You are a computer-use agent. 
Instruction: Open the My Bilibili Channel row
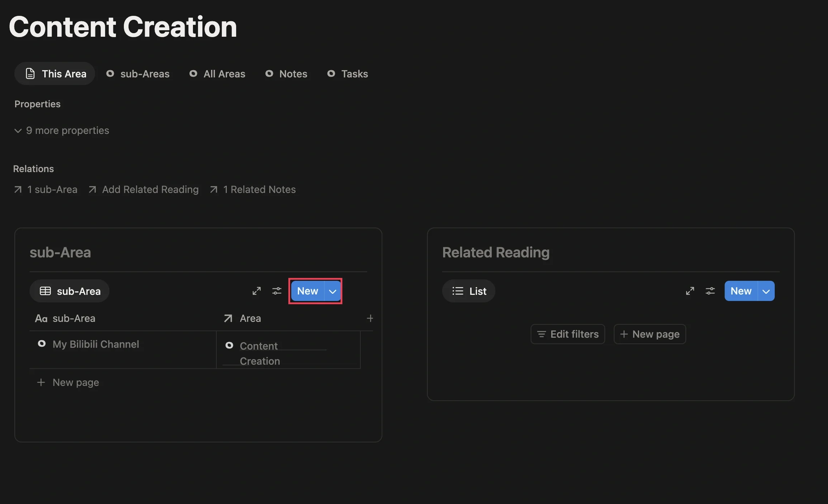click(x=96, y=344)
